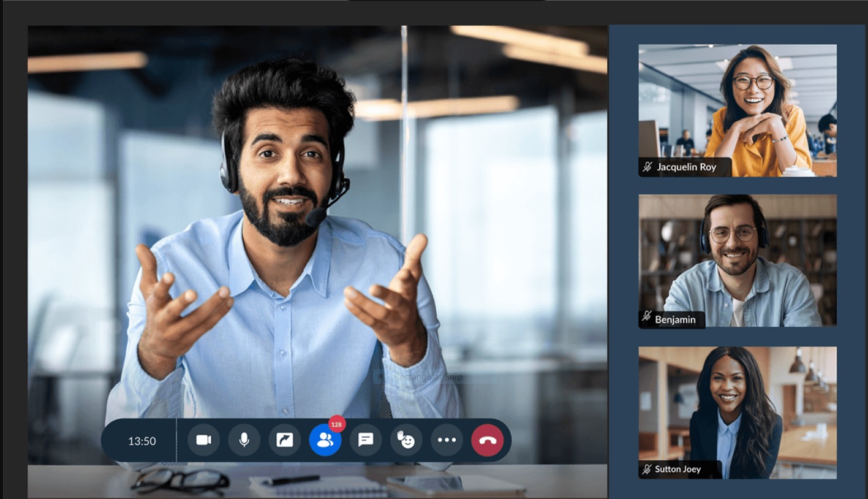This screenshot has height=499, width=868.
Task: Toggle the camera on or off
Action: coord(203,440)
